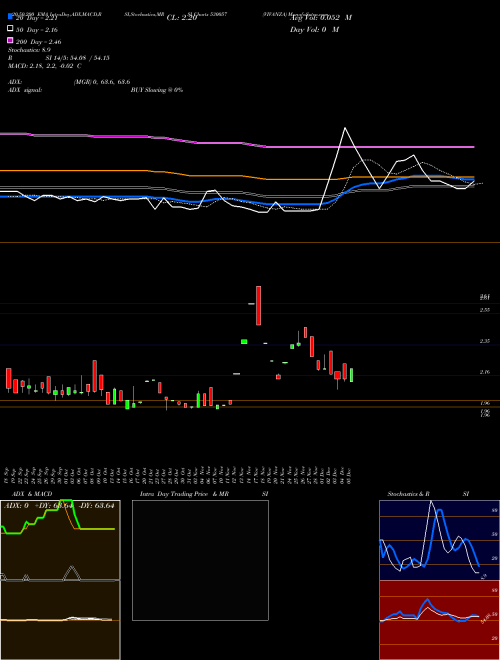Click the blue 20 Day legend swatch

pyautogui.click(x=10, y=17)
